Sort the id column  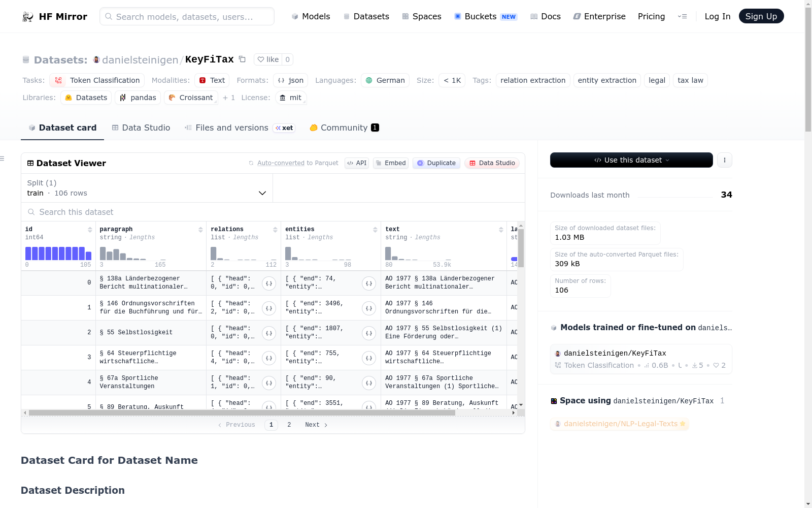tap(90, 230)
